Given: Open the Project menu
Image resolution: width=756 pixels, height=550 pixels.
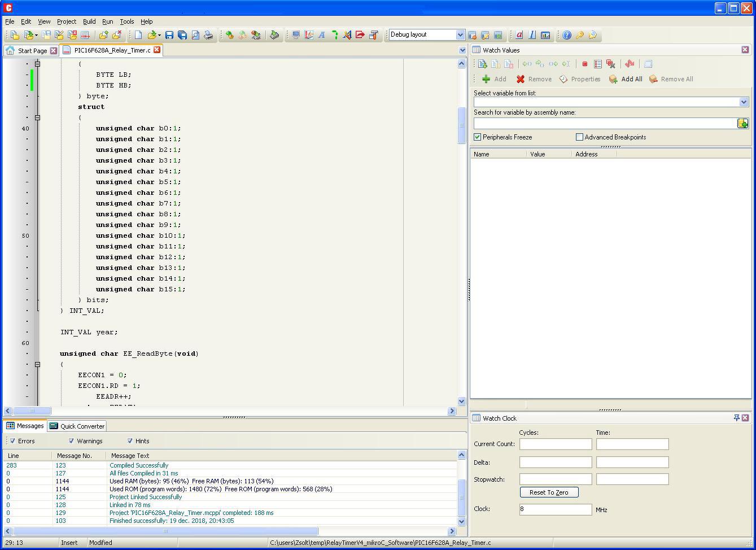Looking at the screenshot, I should pyautogui.click(x=67, y=21).
